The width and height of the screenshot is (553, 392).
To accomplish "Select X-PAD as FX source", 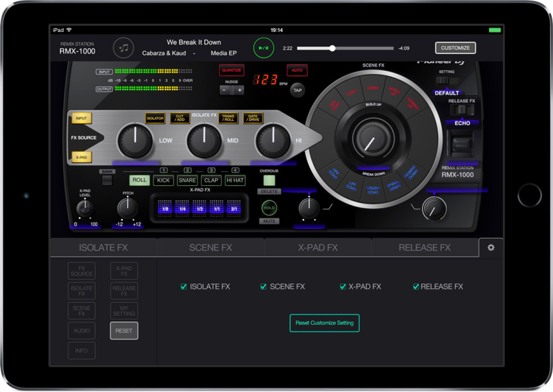I will pos(82,157).
